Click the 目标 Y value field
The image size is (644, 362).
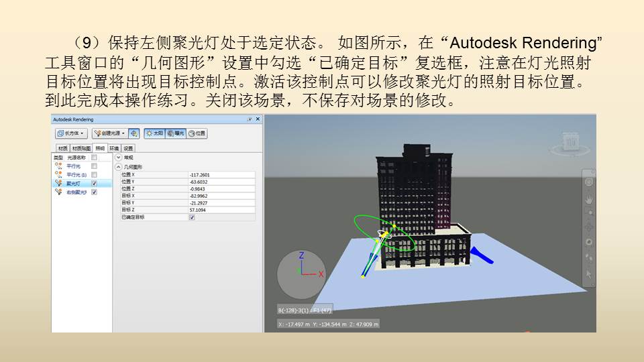tap(222, 202)
